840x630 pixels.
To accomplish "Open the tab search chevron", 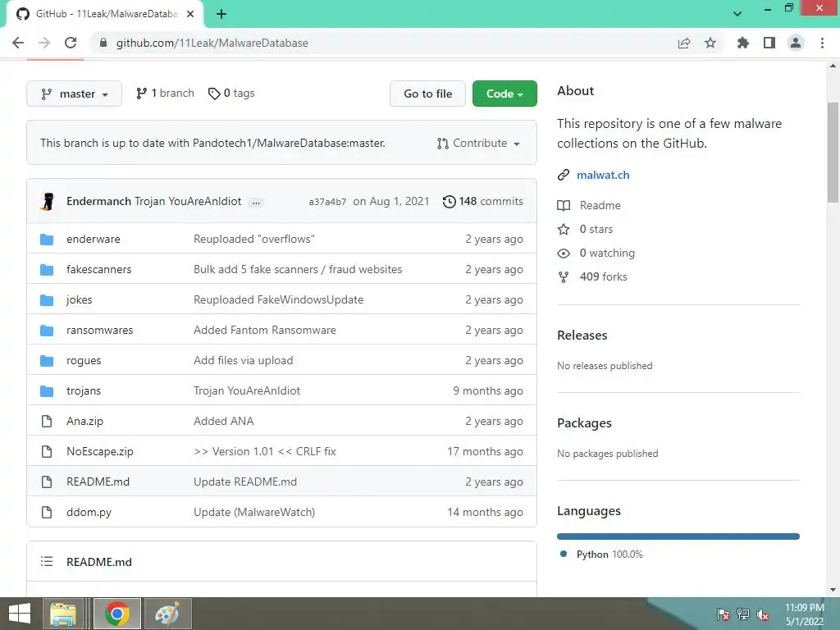I will [x=737, y=14].
